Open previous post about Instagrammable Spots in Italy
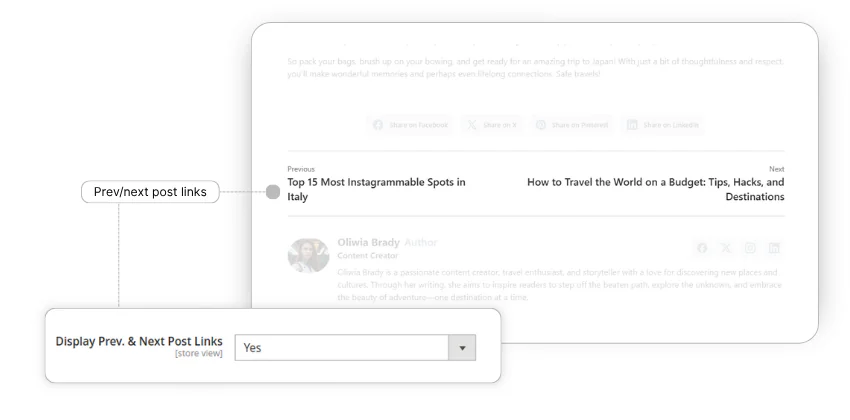The height and width of the screenshot is (420, 850). coord(376,190)
